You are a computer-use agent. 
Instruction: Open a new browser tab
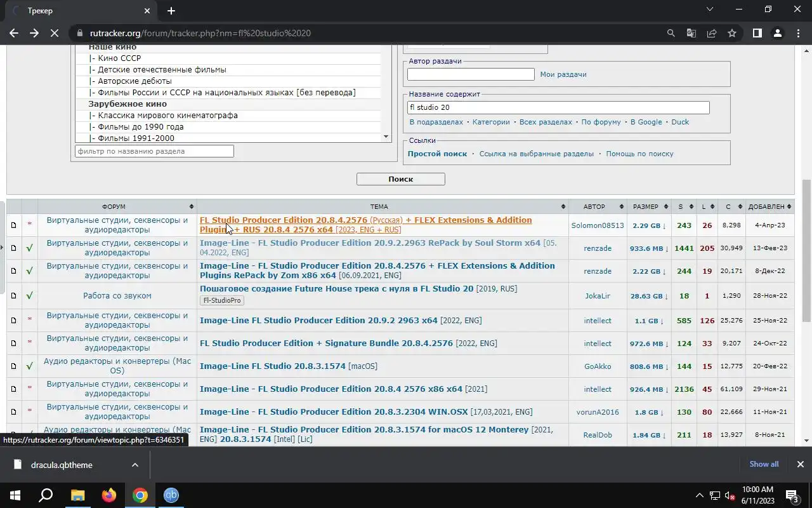[x=171, y=11]
